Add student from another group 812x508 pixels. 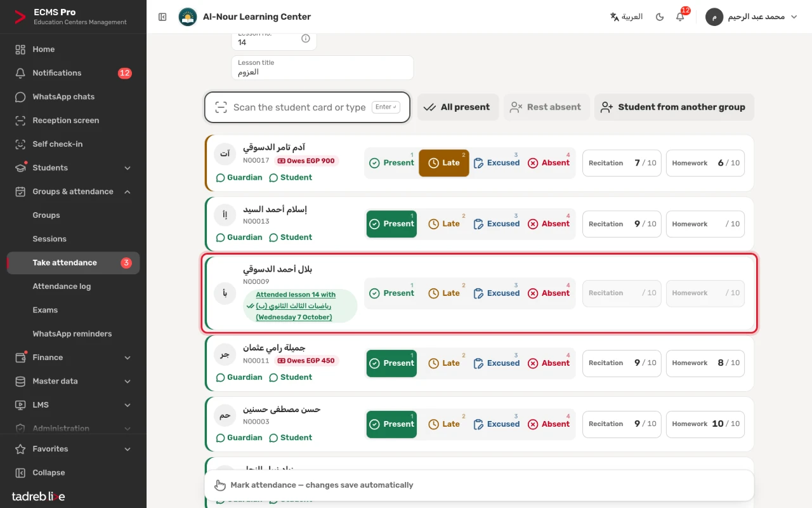pyautogui.click(x=674, y=107)
